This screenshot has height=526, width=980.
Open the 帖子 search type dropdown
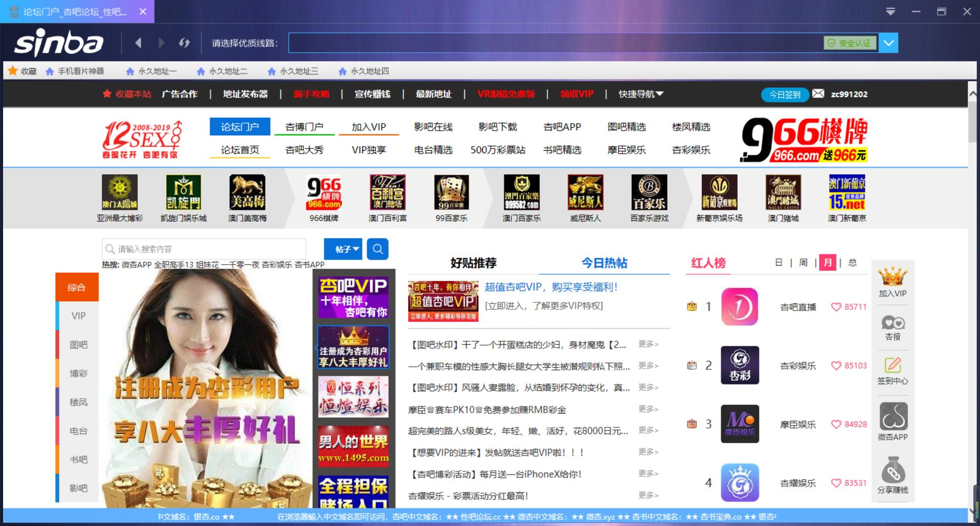point(343,249)
